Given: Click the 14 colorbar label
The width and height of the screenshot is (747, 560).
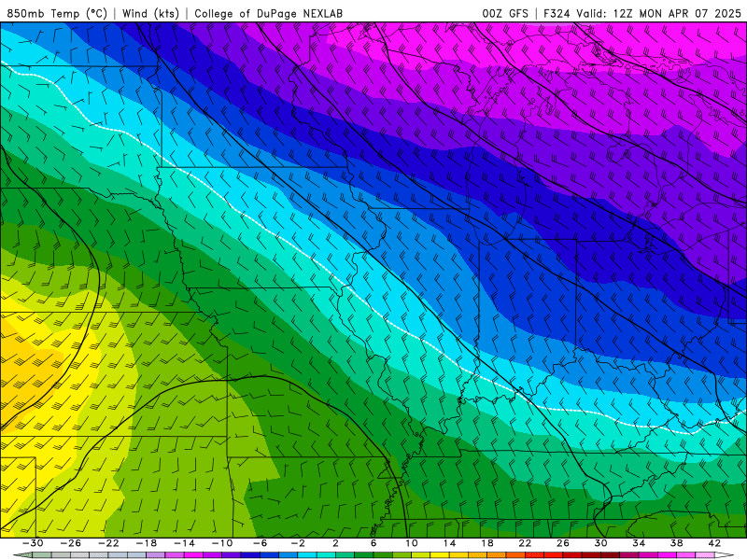Looking at the screenshot, I should click(449, 543).
